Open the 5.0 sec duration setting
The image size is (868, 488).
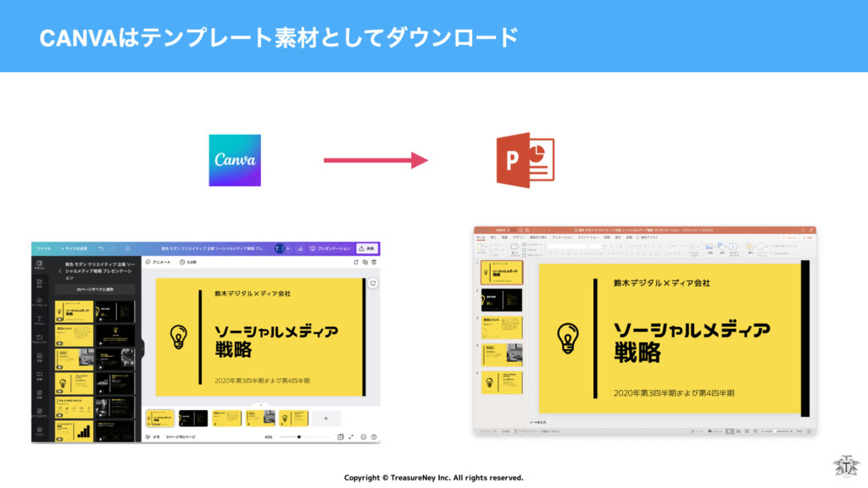coord(188,263)
